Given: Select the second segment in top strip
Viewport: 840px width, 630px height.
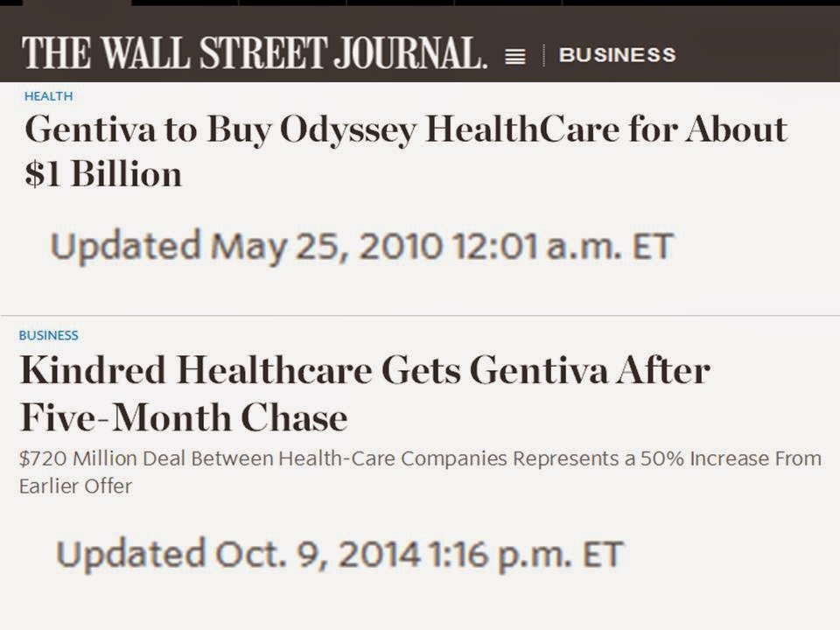Looking at the screenshot, I should (x=185, y=3).
